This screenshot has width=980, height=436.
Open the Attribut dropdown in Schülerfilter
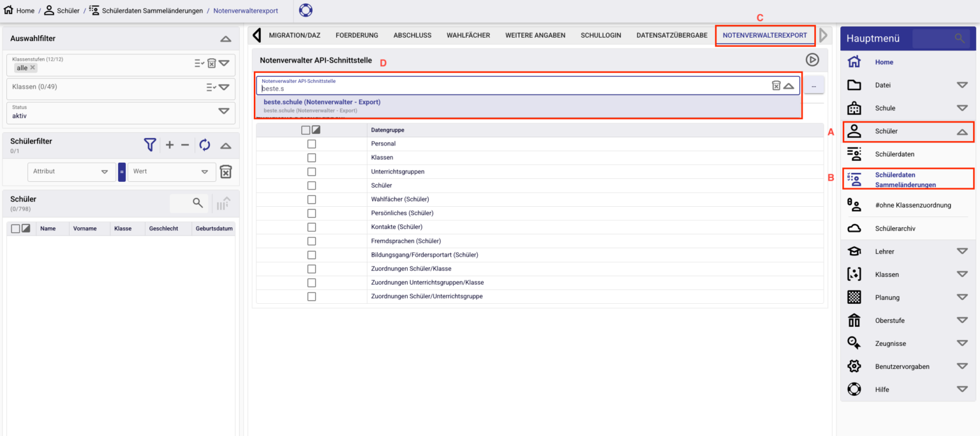[x=70, y=172]
